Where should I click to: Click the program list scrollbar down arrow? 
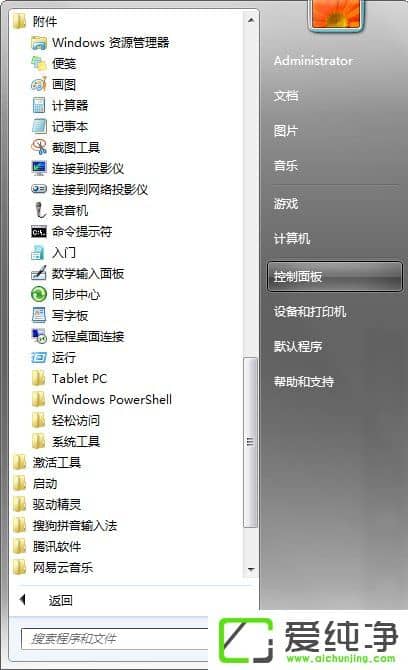point(251,570)
